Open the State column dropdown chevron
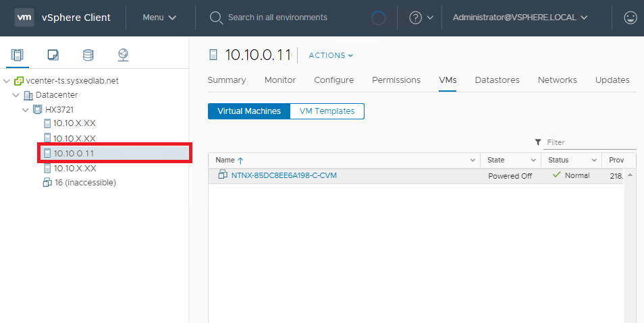The width and height of the screenshot is (644, 323). (533, 160)
